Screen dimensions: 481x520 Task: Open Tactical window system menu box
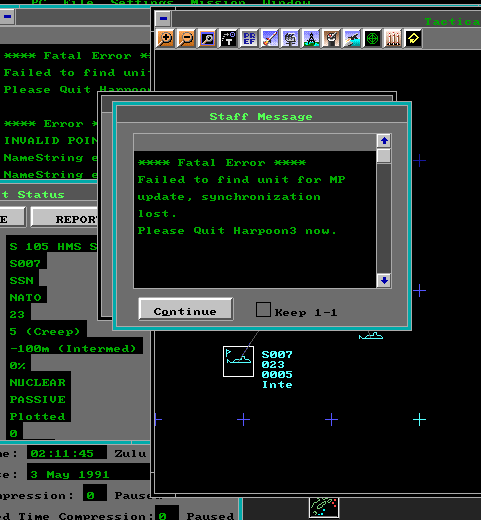[x=163, y=18]
